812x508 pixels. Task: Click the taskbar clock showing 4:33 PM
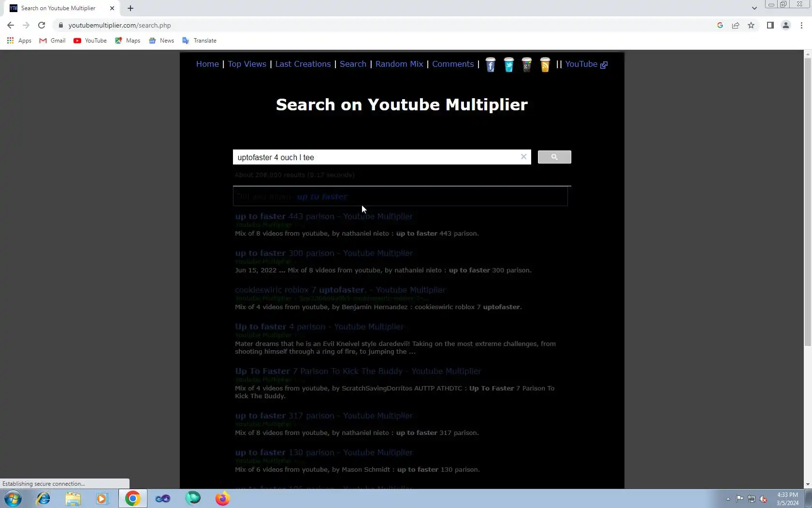click(x=787, y=499)
